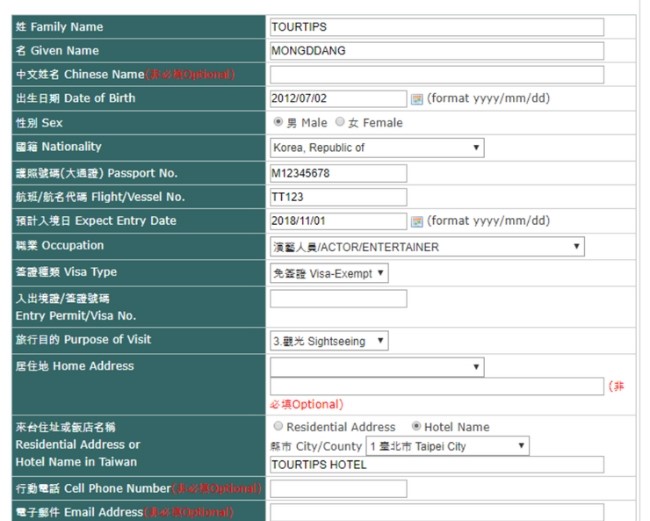
Task: Expand the Occupation dropdown
Action: click(x=427, y=247)
